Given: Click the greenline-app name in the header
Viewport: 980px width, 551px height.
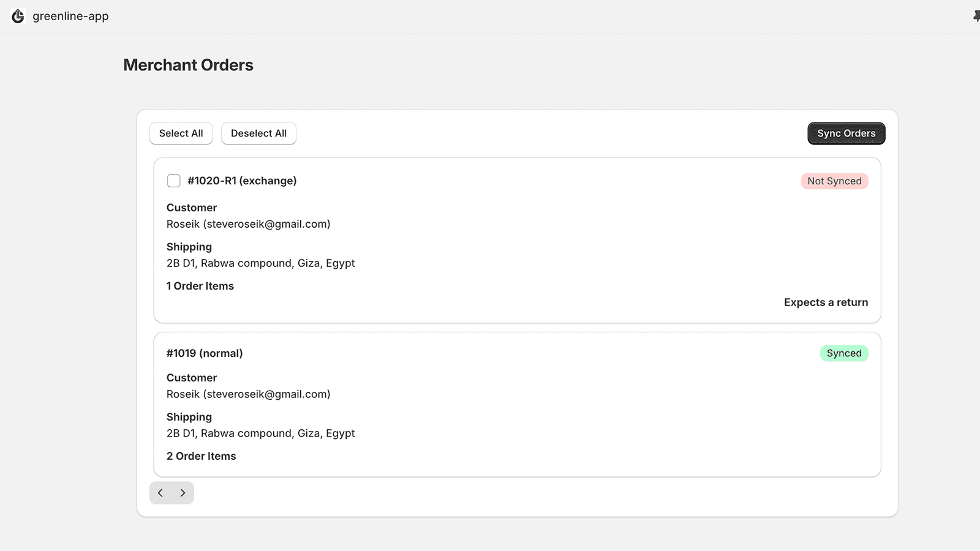Looking at the screenshot, I should (x=70, y=17).
